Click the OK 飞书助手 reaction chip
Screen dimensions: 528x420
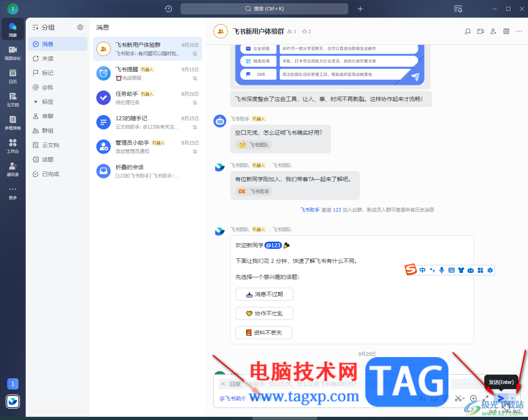pos(254,191)
